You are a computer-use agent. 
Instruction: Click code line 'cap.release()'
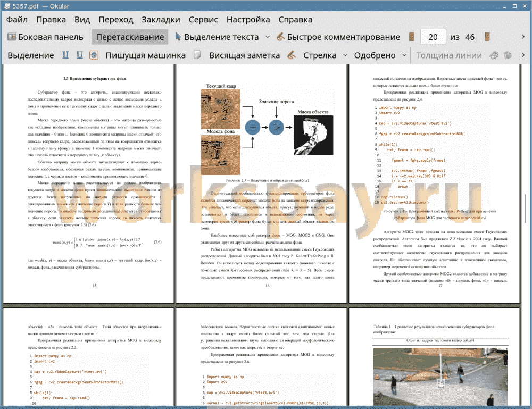395,197
